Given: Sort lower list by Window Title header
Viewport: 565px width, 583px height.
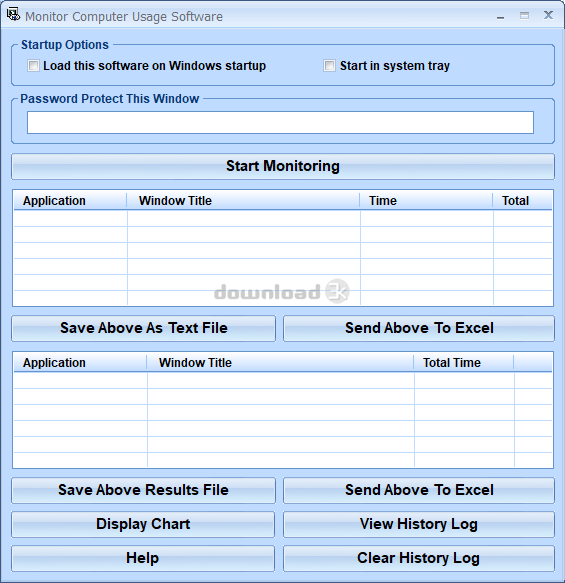Looking at the screenshot, I should point(280,363).
